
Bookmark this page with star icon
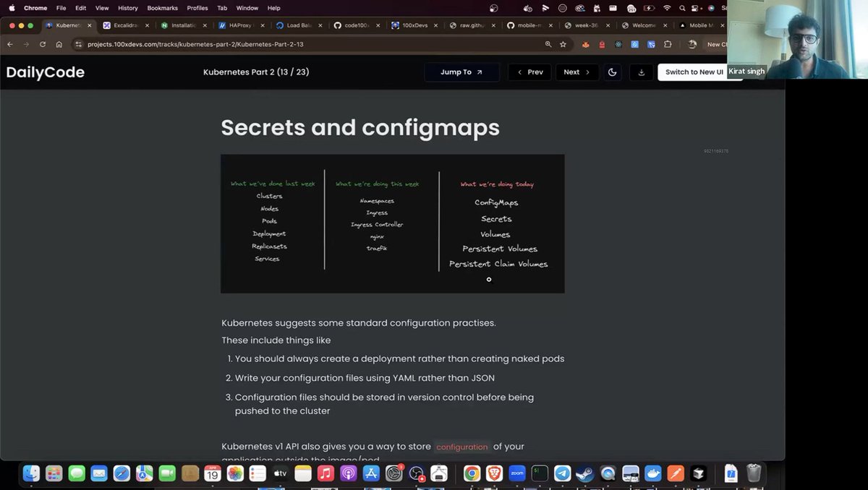[x=563, y=44]
